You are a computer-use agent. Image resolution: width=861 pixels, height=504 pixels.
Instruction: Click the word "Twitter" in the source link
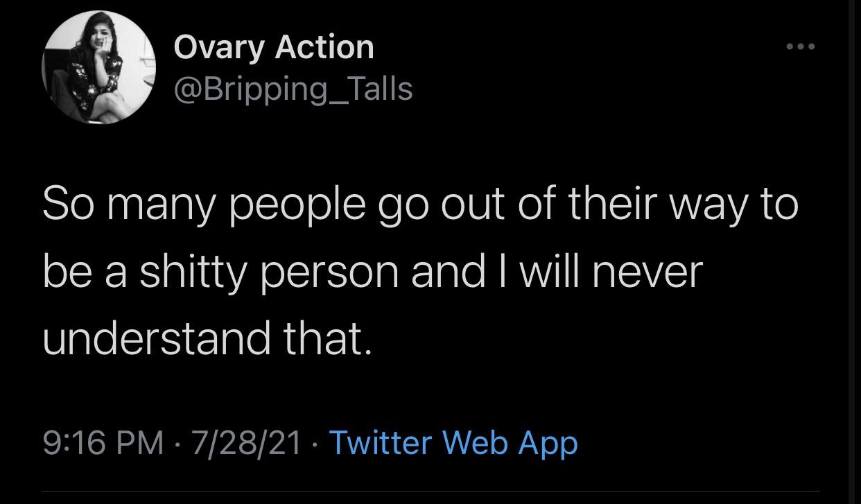[380, 442]
